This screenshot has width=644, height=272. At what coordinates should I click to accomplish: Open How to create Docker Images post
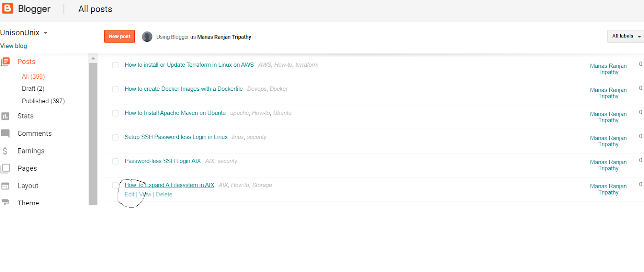(184, 89)
